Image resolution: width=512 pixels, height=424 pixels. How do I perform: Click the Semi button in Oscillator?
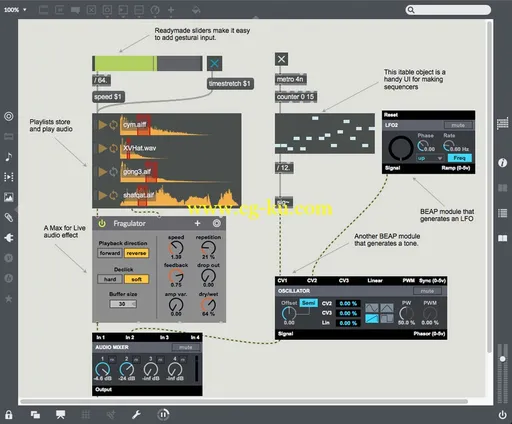pos(308,303)
